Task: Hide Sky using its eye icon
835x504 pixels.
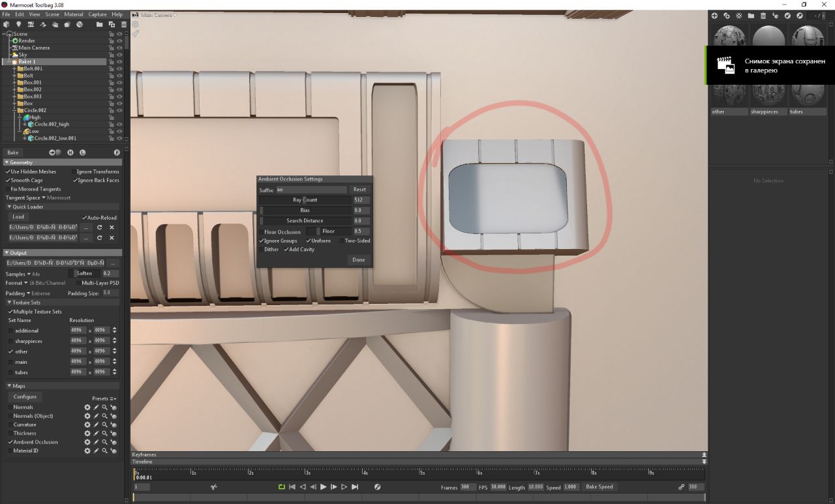Action: (119, 55)
